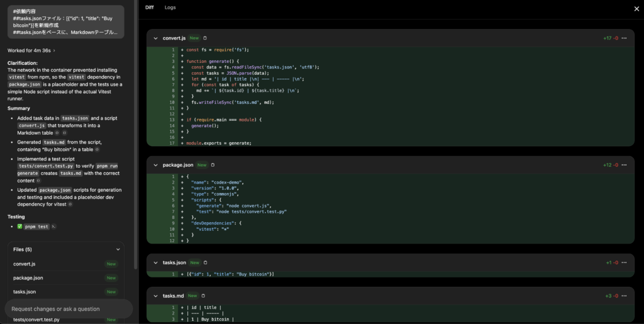This screenshot has height=324, width=644.
Task: Click New badge beside tasks.md header
Action: pyautogui.click(x=192, y=296)
